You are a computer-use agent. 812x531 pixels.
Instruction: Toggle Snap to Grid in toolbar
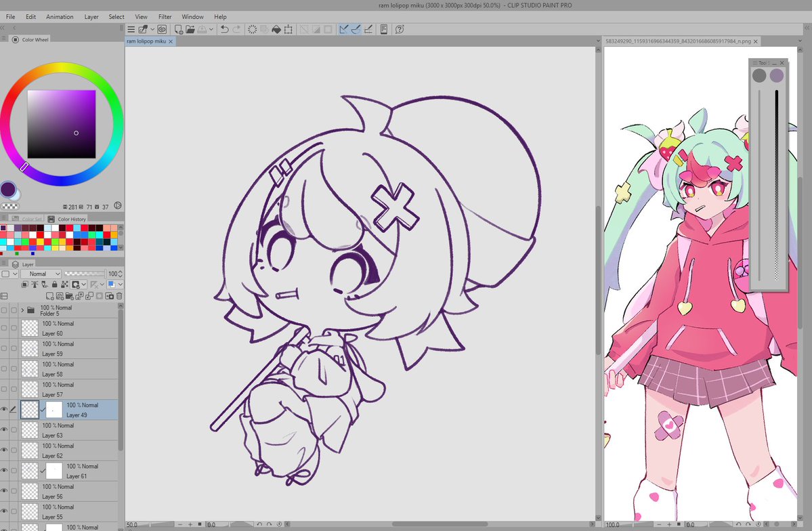click(368, 30)
